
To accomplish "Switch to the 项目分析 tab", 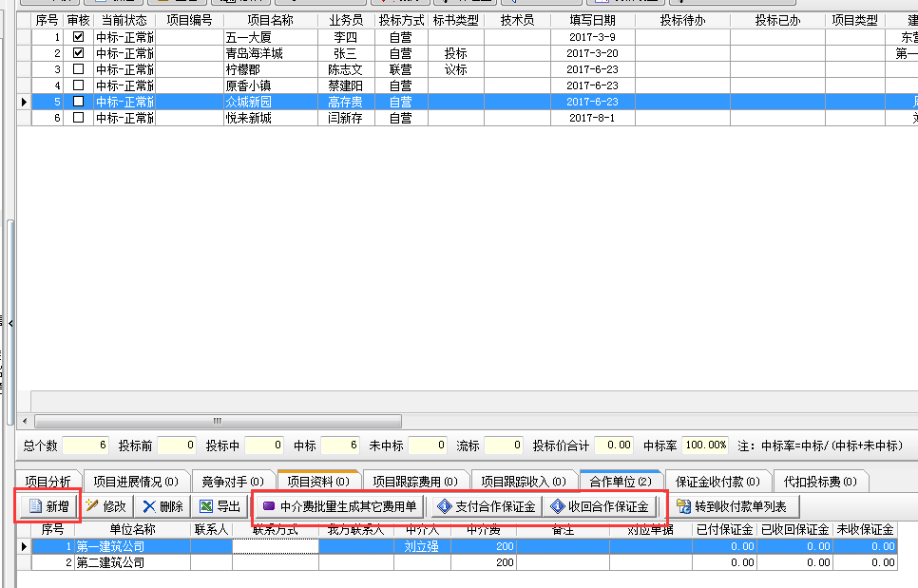I will pos(48,482).
